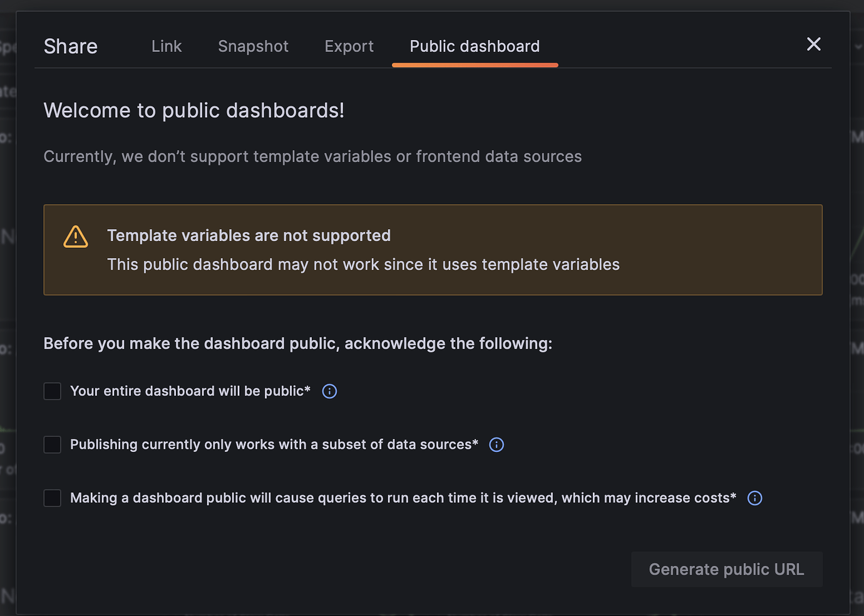Switch to the Link tab

(167, 46)
